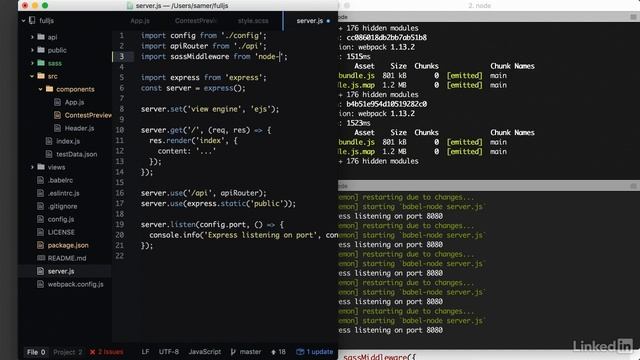
Task: Change the LF line ending setting
Action: click(x=145, y=352)
